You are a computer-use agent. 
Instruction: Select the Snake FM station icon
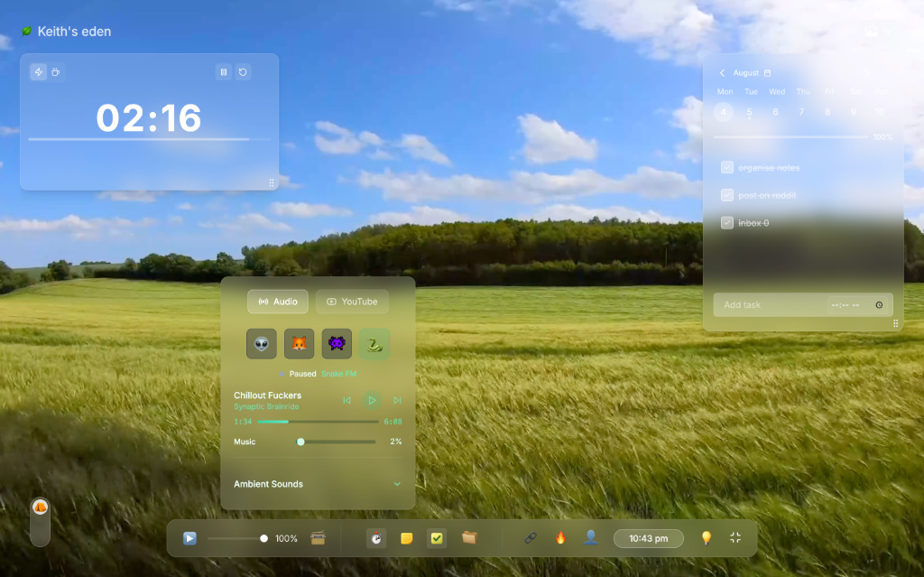374,344
